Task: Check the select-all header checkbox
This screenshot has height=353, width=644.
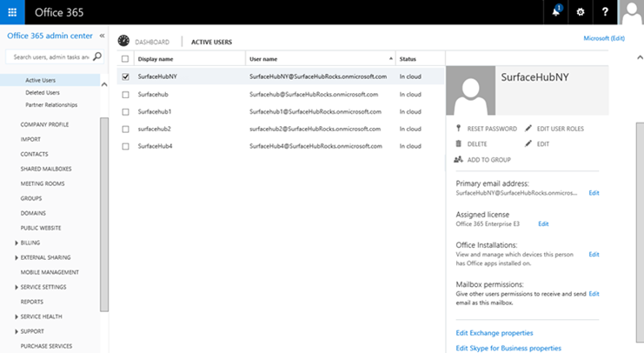Action: pyautogui.click(x=126, y=59)
